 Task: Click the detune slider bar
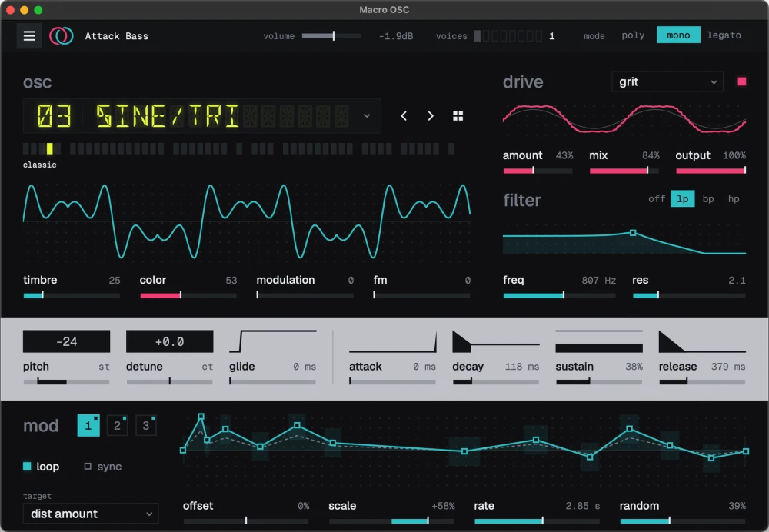pos(169,381)
